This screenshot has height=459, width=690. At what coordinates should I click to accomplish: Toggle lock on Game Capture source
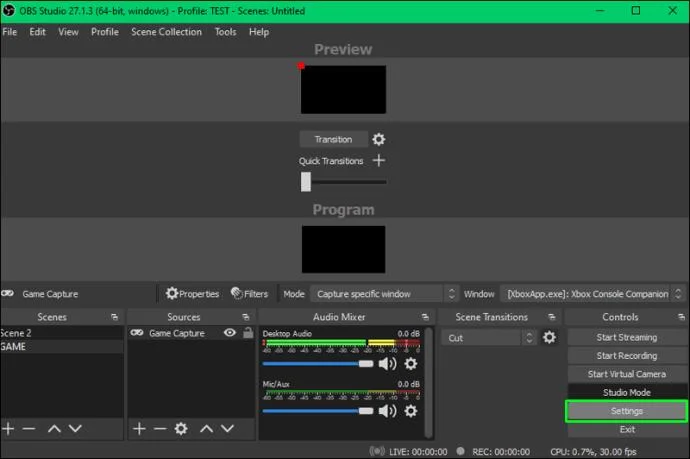(248, 333)
